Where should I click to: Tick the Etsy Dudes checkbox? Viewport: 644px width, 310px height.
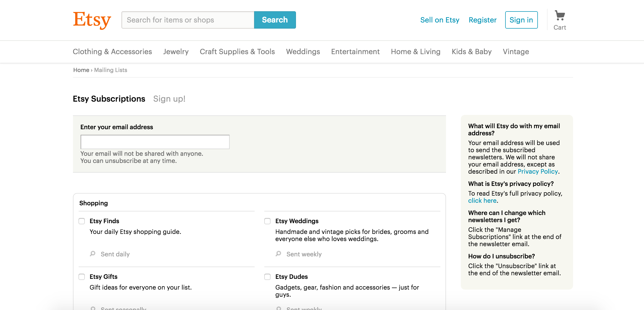pos(267,277)
